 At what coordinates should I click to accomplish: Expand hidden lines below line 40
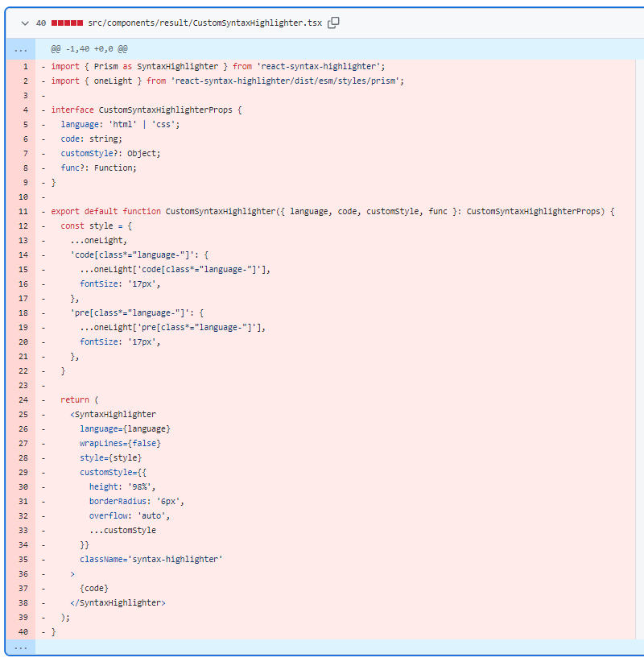click(20, 647)
